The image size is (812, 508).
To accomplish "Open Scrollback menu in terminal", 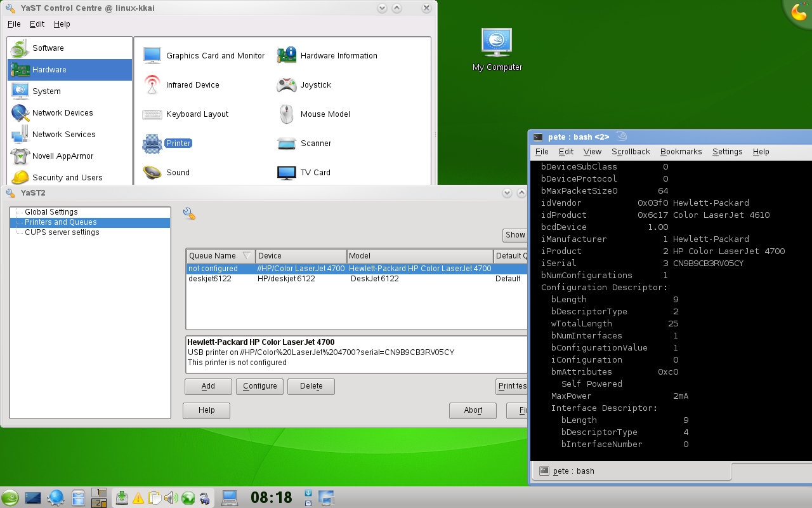I will (631, 152).
